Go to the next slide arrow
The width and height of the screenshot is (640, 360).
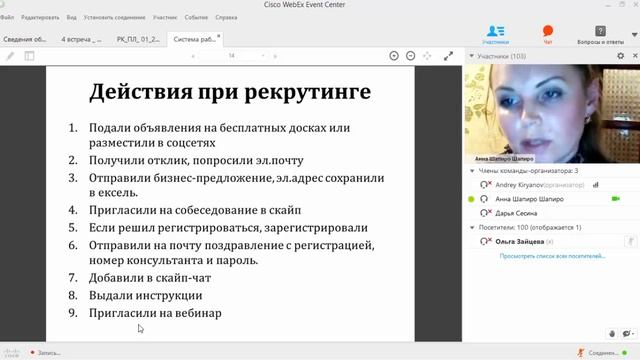pyautogui.click(x=275, y=56)
